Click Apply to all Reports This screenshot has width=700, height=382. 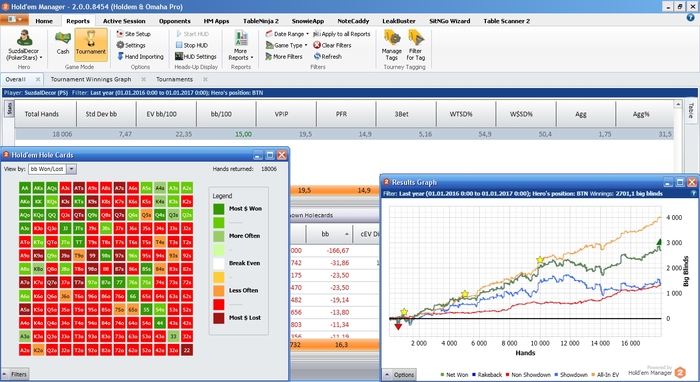click(x=342, y=34)
